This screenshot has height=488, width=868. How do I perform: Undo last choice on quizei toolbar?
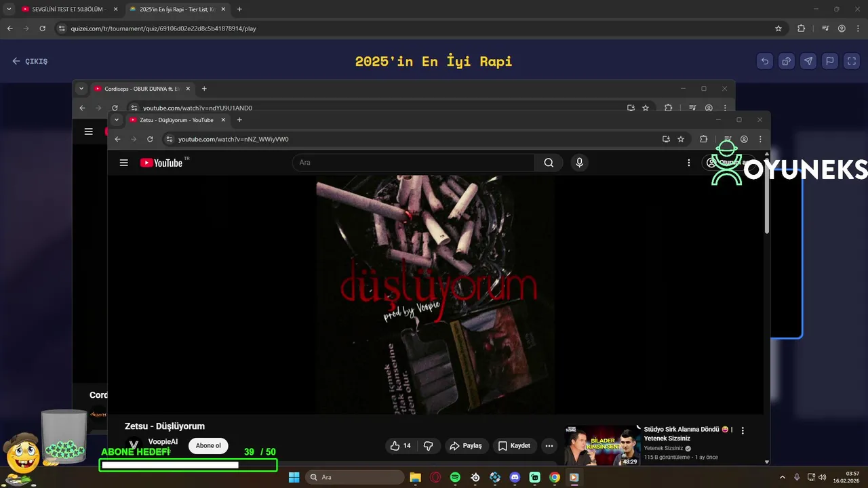tap(765, 61)
